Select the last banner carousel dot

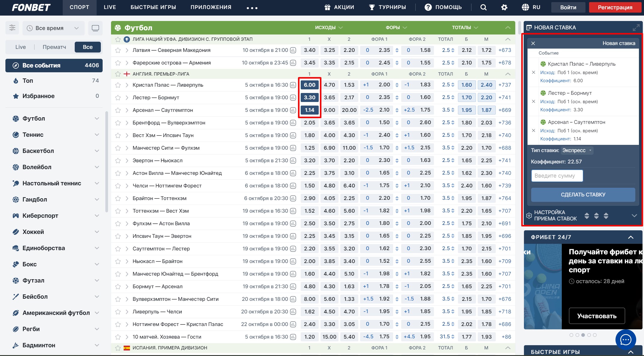(x=594, y=335)
